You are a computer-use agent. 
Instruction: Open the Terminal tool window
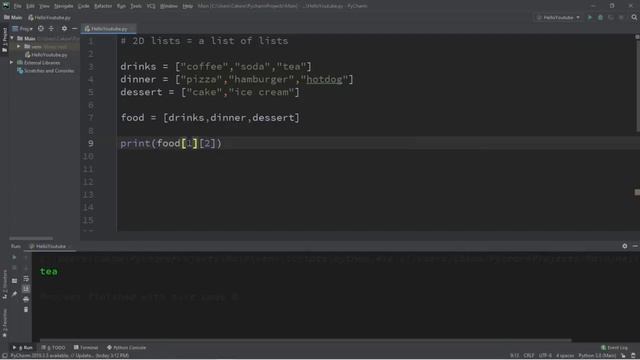86,348
